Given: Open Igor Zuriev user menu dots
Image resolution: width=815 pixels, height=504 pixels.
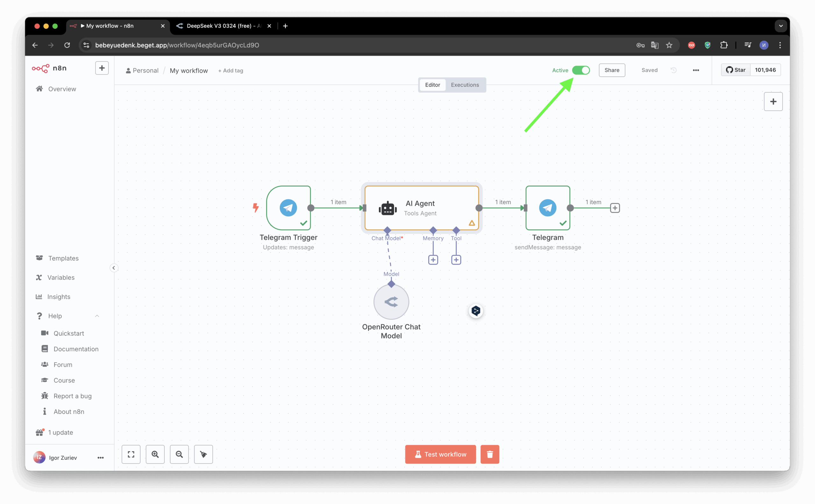Looking at the screenshot, I should point(100,458).
